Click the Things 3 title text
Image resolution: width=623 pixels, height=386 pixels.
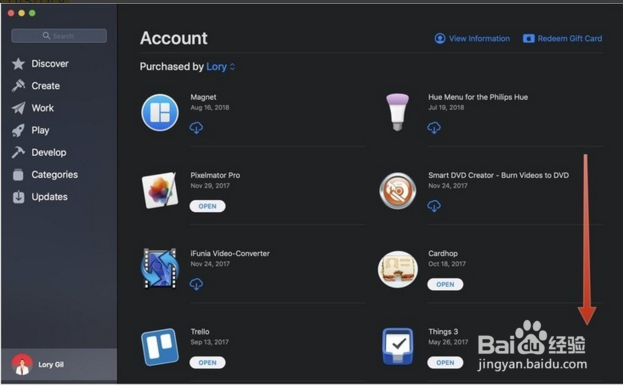coord(443,332)
